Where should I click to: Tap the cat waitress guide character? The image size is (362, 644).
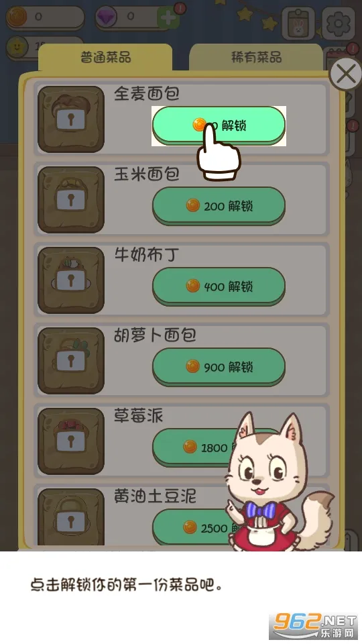pyautogui.click(x=279, y=482)
